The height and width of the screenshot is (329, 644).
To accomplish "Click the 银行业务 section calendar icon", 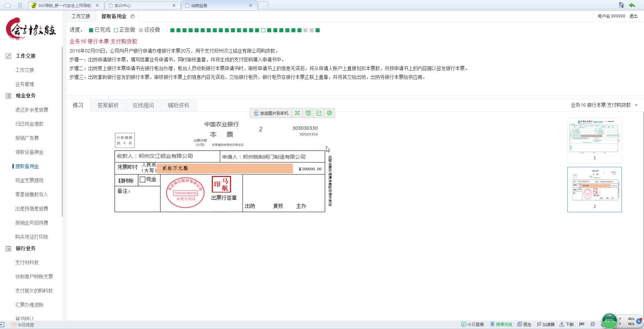I will pos(8,249).
